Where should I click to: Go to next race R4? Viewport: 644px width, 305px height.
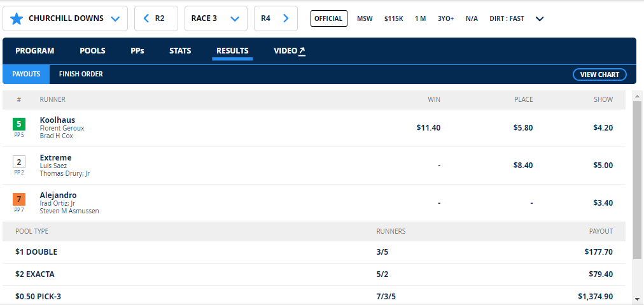[276, 18]
